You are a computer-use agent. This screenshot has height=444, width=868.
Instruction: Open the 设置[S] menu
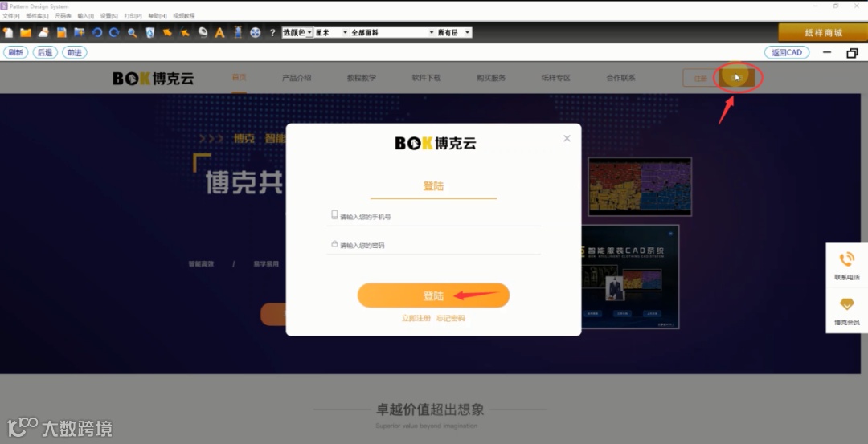click(109, 16)
